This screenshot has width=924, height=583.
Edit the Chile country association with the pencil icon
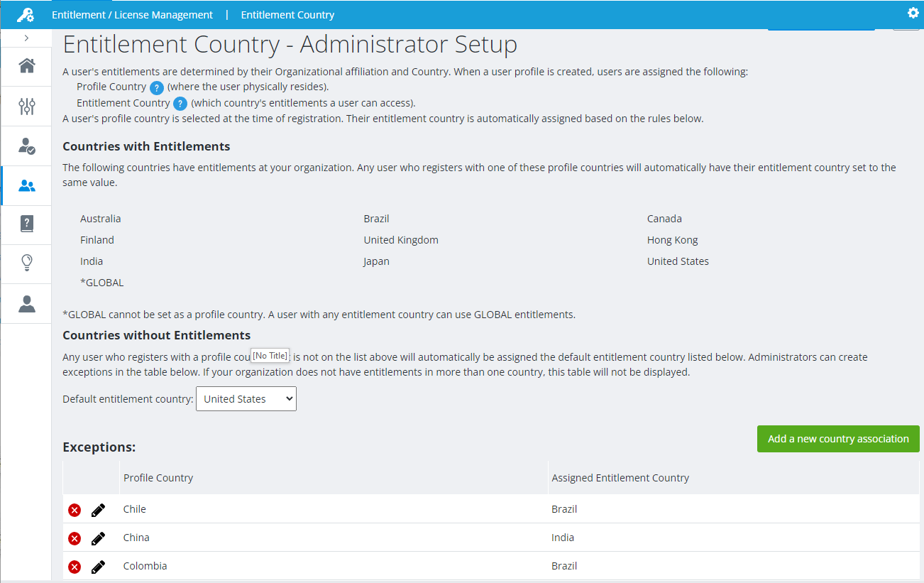tap(98, 509)
